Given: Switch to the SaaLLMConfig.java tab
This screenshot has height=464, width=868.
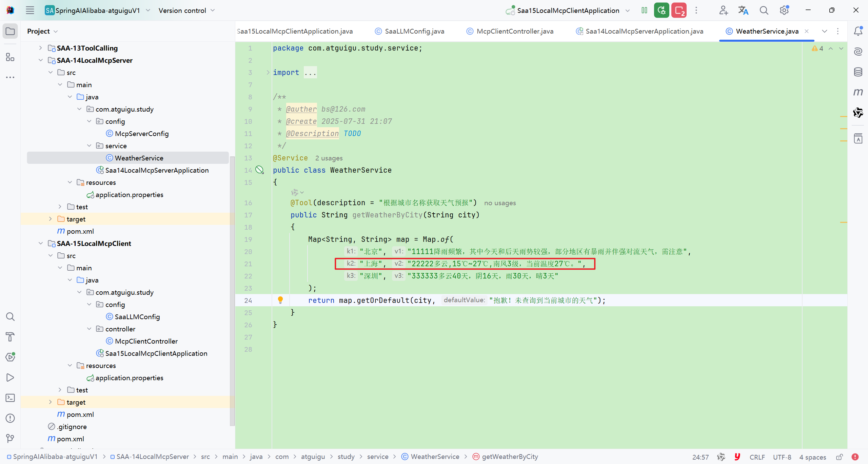Looking at the screenshot, I should point(414,31).
